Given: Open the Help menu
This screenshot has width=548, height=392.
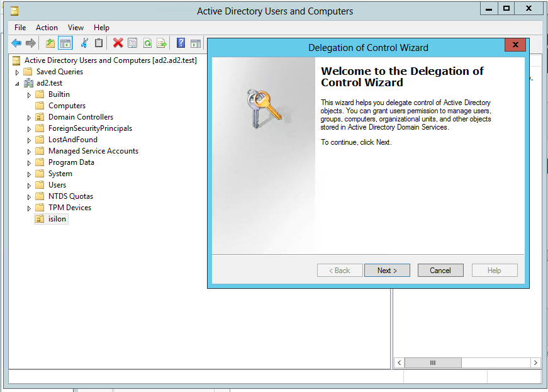Looking at the screenshot, I should pos(101,28).
